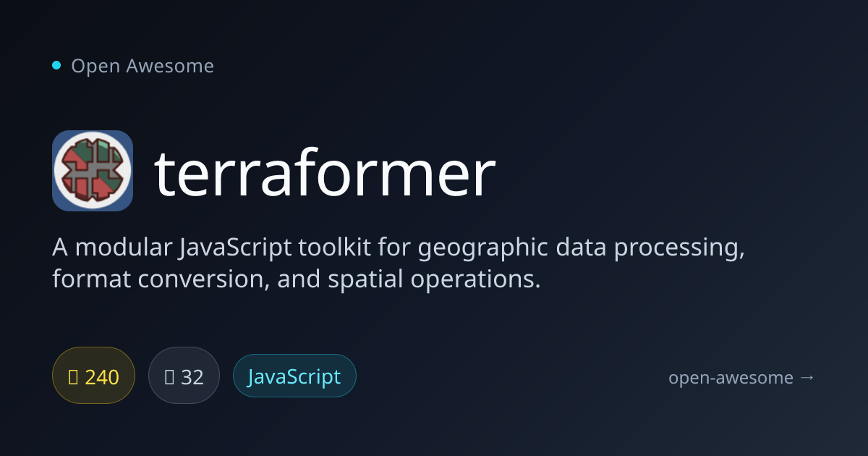Click the forks badge showing 32

point(184,376)
